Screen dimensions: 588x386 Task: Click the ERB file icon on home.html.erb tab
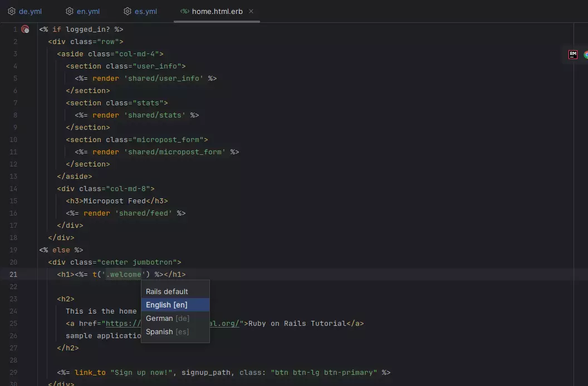[x=185, y=10]
